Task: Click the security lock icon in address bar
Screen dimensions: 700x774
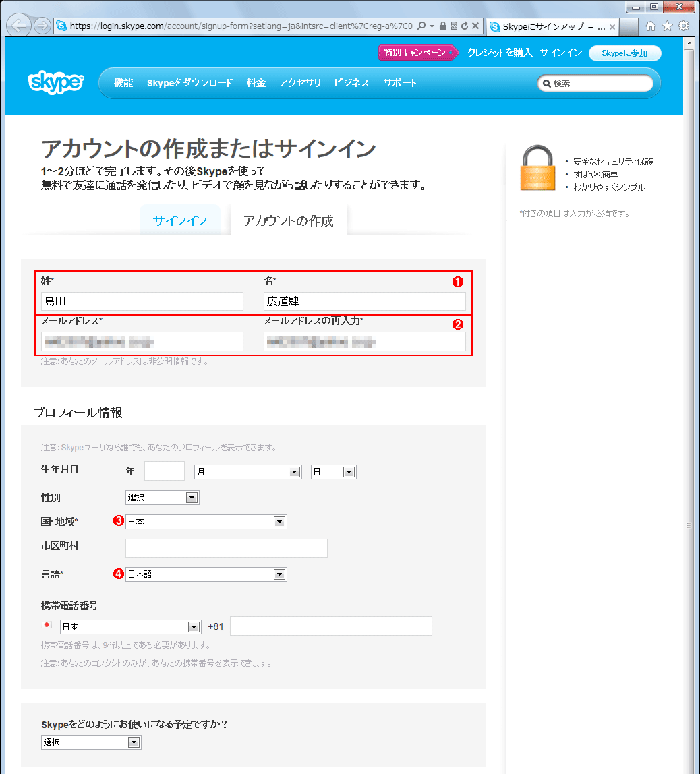Action: (x=443, y=26)
